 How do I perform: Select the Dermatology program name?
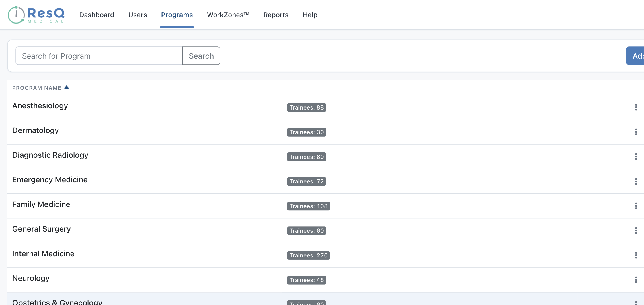(x=36, y=130)
